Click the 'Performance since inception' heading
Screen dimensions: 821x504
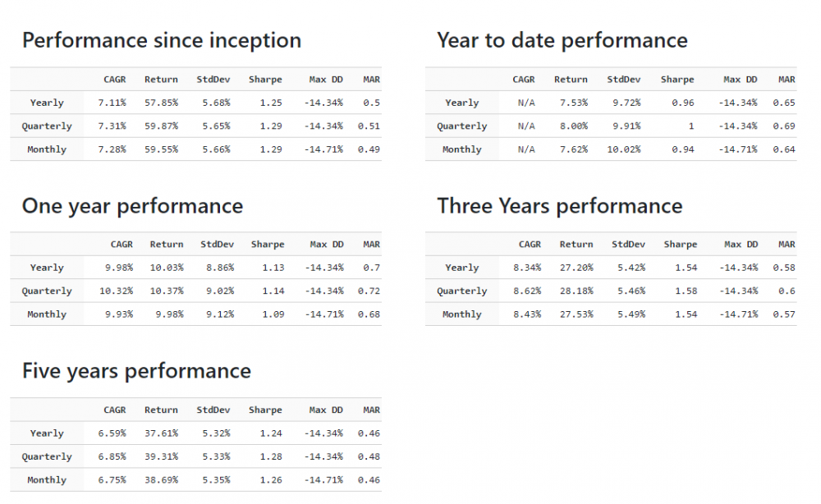click(161, 40)
